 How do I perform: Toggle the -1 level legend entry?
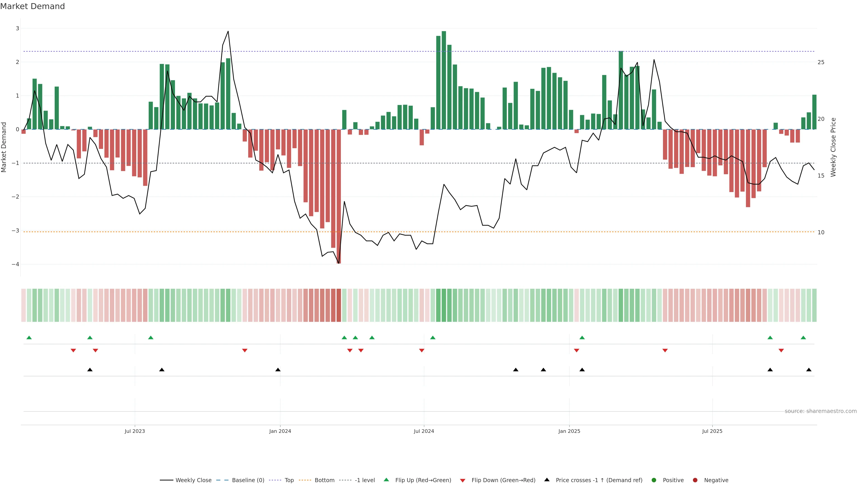point(365,480)
